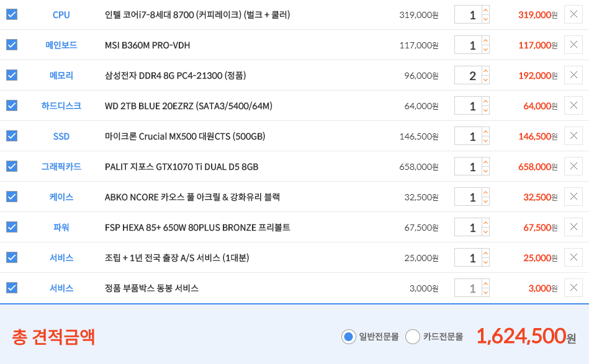The image size is (589, 364).
Task: Remove the 메인보드 MSI B360M row
Action: tap(573, 45)
